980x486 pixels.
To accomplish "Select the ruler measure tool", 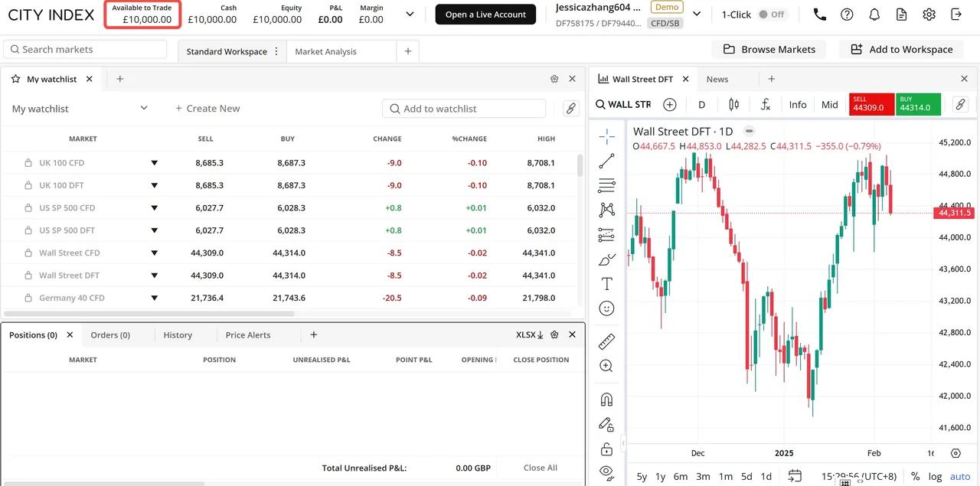I will [x=606, y=341].
